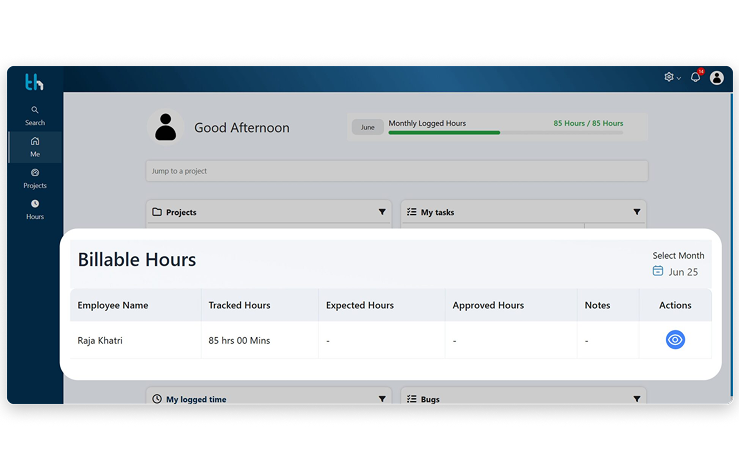The height and width of the screenshot is (471, 739).
Task: Click the My tasks list icon
Action: pyautogui.click(x=411, y=212)
